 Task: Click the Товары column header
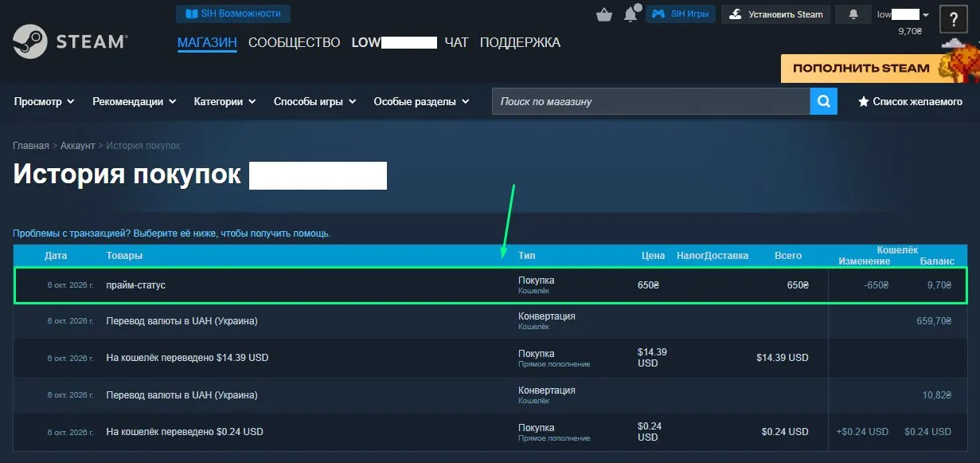(x=124, y=256)
